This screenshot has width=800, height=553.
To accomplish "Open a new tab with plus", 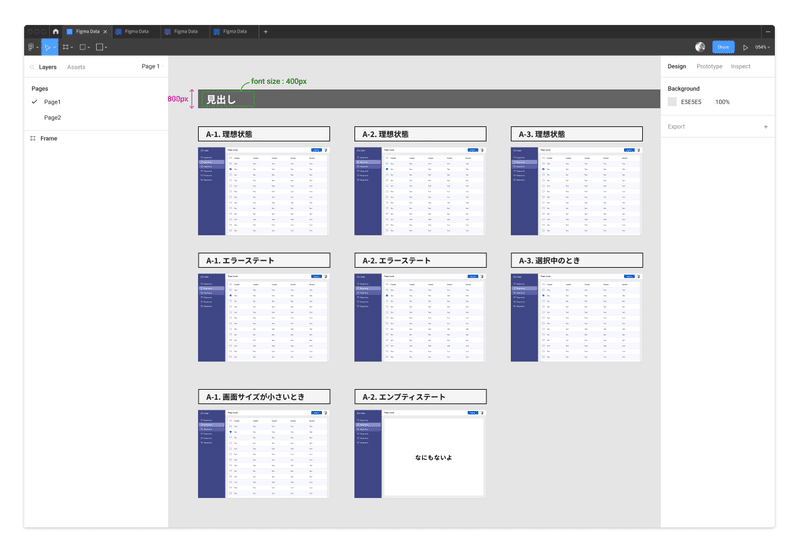I will pyautogui.click(x=265, y=32).
